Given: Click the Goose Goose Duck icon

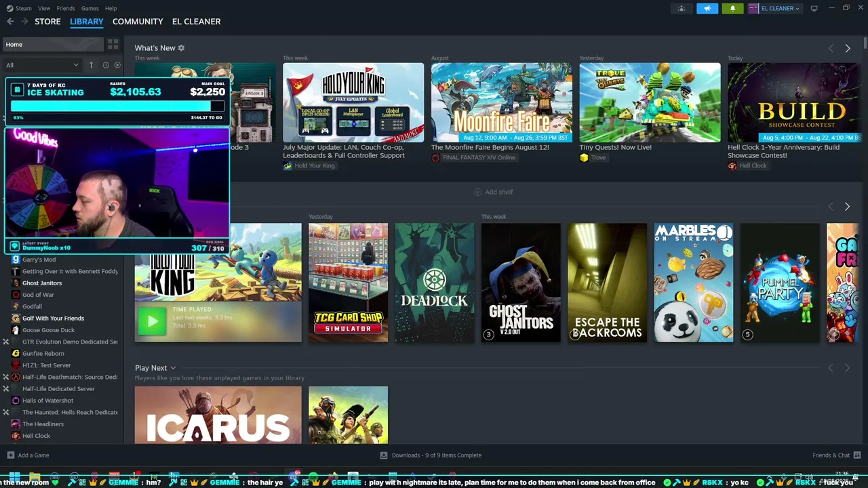Looking at the screenshot, I should 16,330.
